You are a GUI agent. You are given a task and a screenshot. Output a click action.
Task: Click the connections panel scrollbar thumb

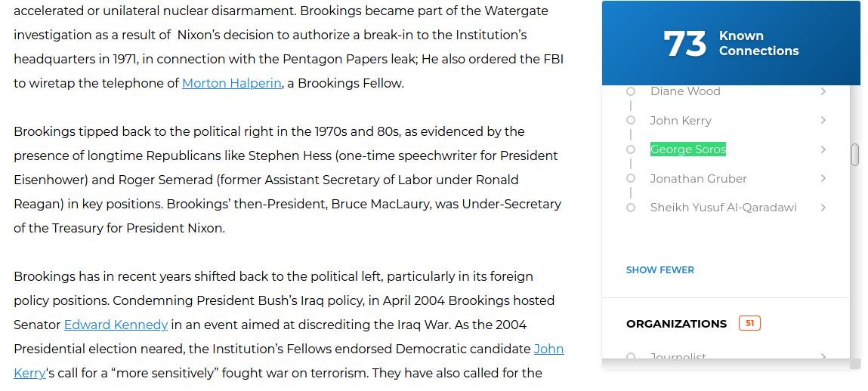pyautogui.click(x=855, y=155)
